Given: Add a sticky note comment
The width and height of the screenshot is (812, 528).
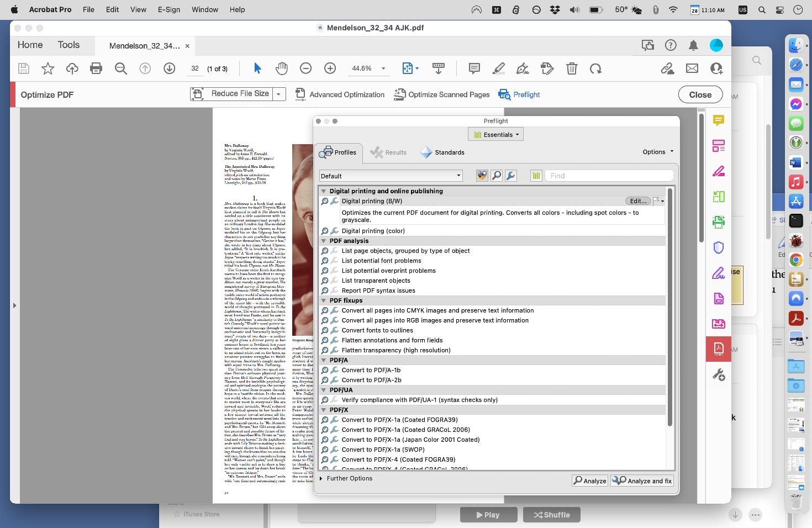Looking at the screenshot, I should [x=474, y=68].
